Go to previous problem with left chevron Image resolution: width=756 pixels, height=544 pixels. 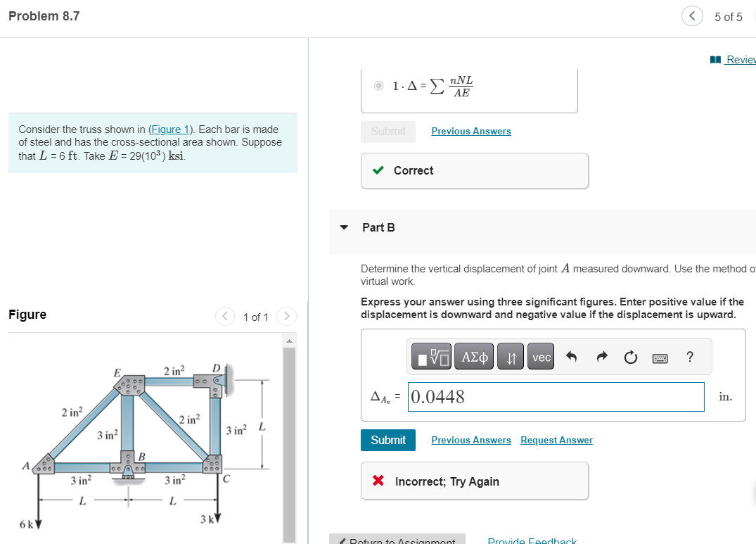click(692, 15)
